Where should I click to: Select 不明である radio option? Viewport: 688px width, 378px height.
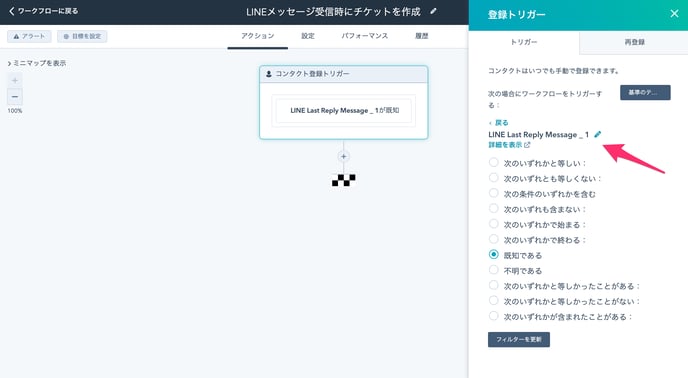coord(494,270)
